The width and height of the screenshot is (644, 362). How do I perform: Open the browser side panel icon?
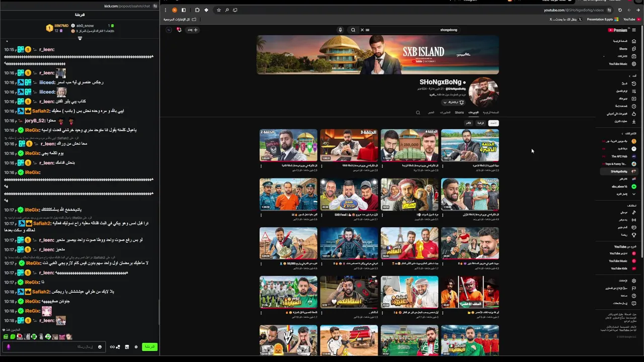[184, 10]
